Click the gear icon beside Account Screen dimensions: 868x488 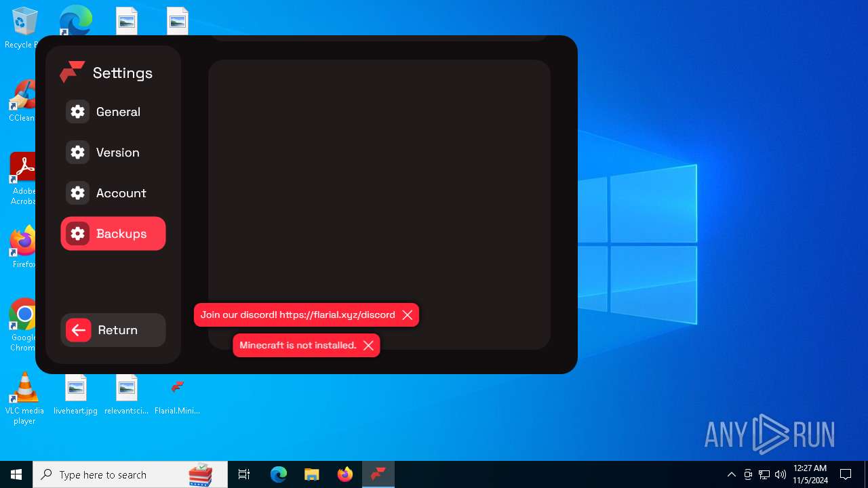[x=78, y=193]
